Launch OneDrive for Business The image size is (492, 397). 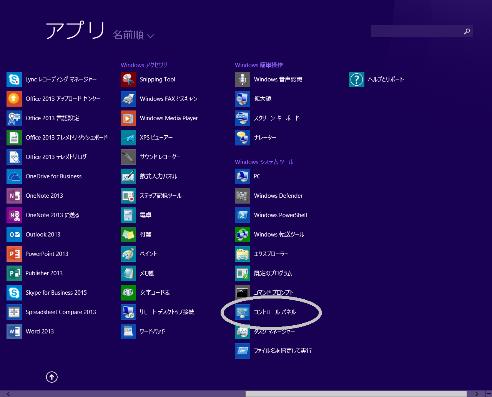(x=44, y=176)
